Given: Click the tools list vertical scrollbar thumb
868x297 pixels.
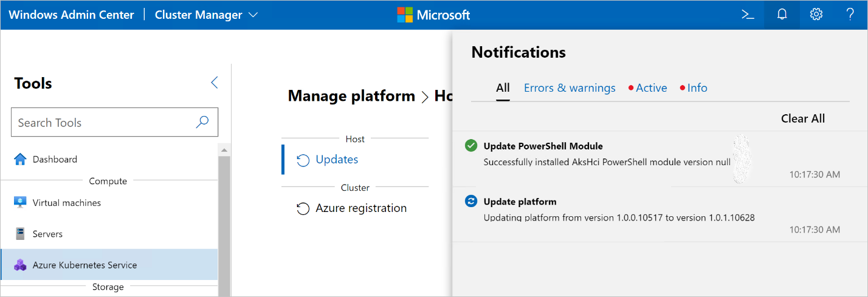Looking at the screenshot, I should coord(224,226).
